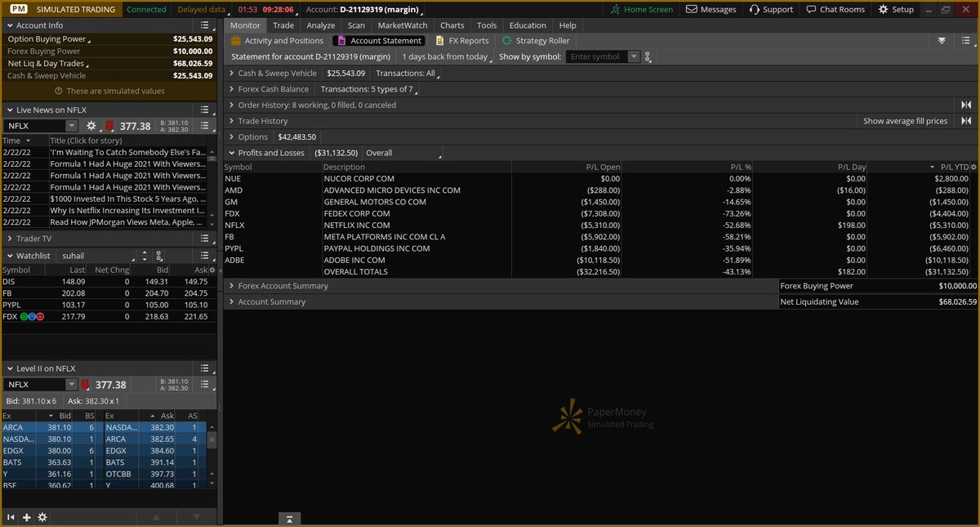Toggle bottom panel collapse arrow
The height and width of the screenshot is (527, 980).
[x=289, y=519]
